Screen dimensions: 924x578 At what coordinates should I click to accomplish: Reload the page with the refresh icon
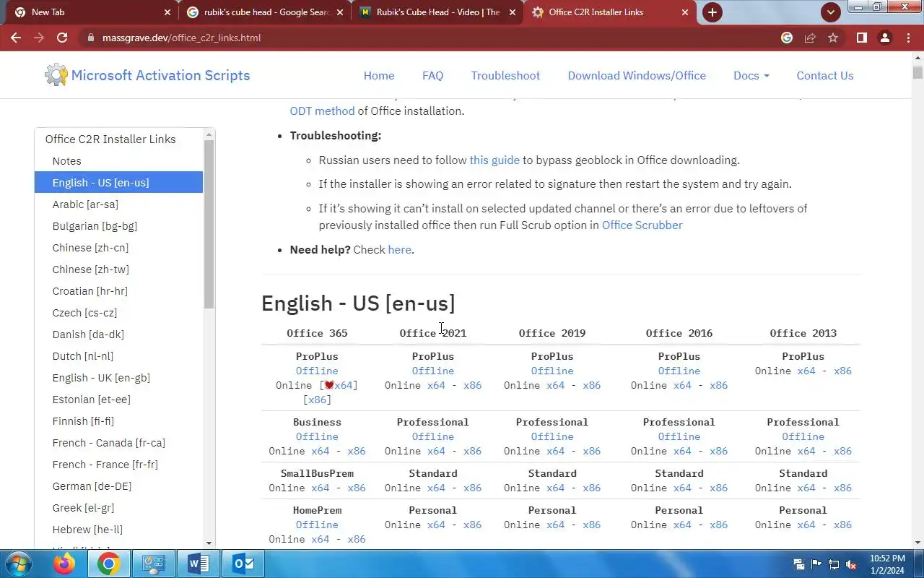coord(62,38)
